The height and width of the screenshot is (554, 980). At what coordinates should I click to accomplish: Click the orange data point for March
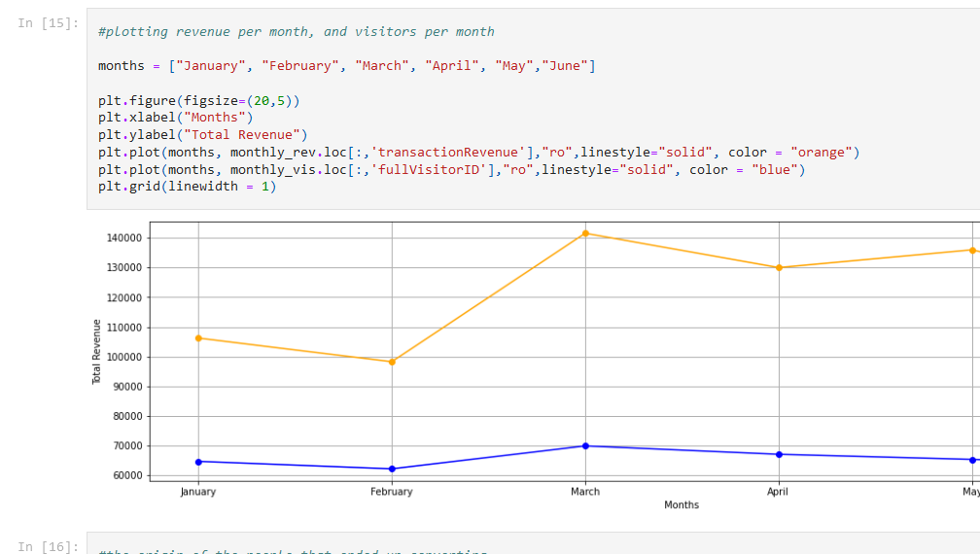[585, 233]
